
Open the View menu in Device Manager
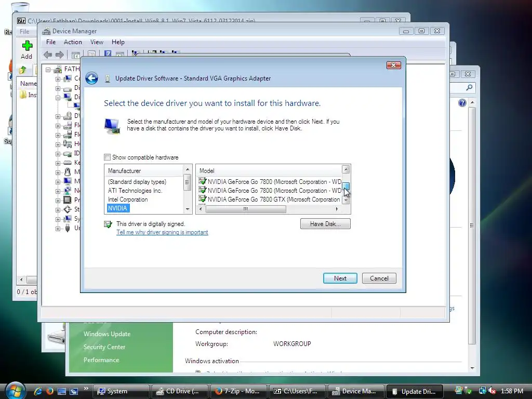[x=97, y=42]
